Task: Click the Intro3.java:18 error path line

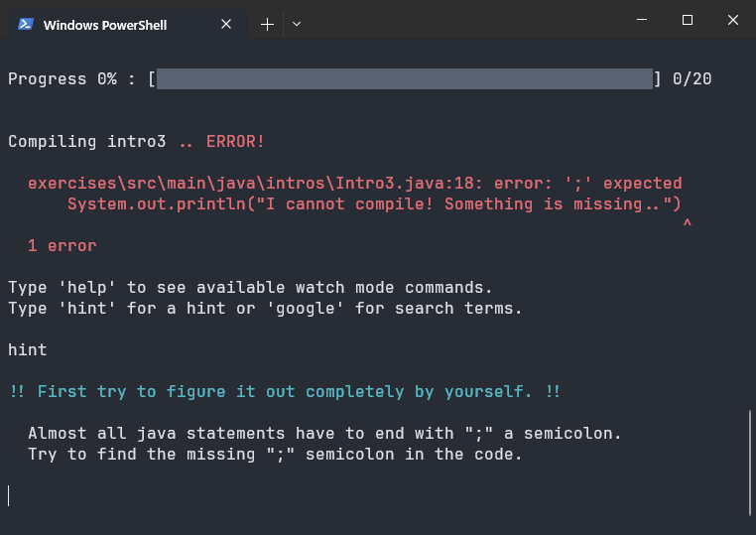Action: click(355, 184)
